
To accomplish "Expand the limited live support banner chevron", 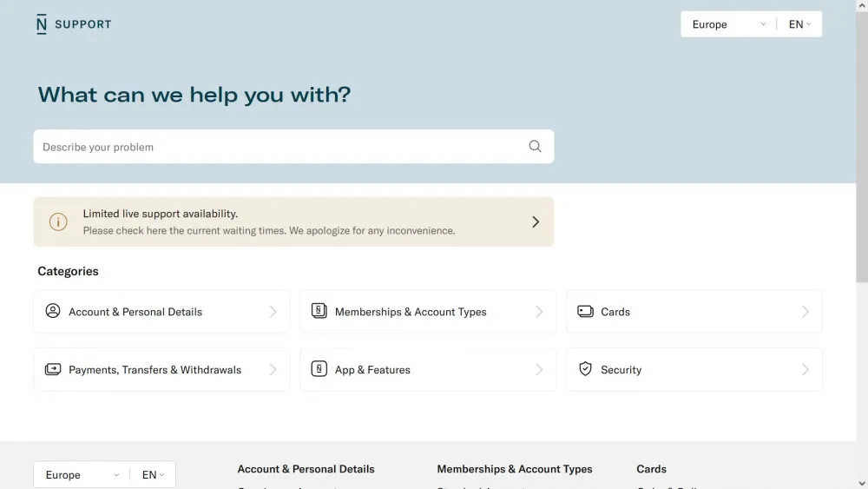I will click(536, 222).
